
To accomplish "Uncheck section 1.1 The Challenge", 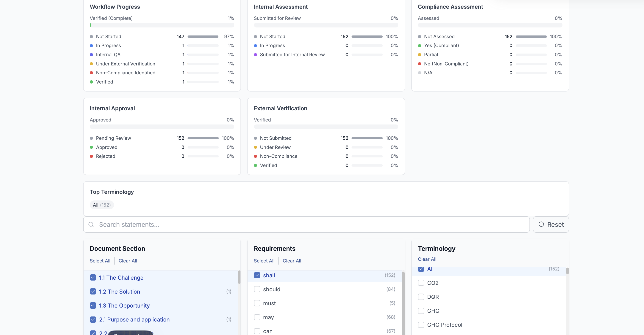I will point(93,278).
